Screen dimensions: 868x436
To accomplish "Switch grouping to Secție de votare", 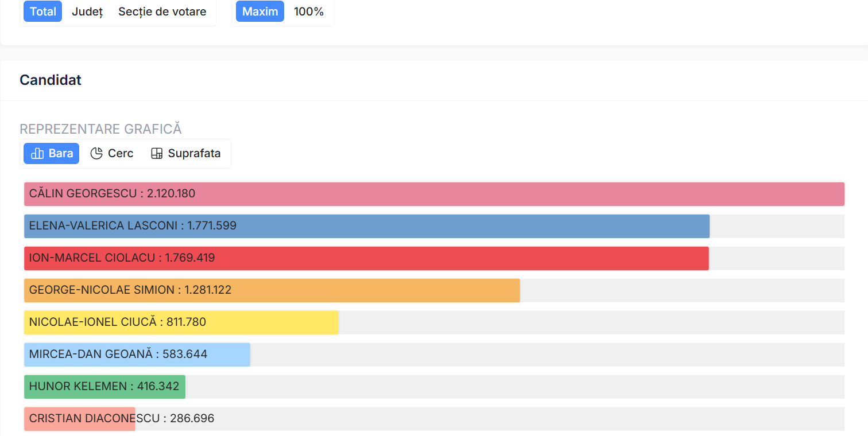I will 162,11.
